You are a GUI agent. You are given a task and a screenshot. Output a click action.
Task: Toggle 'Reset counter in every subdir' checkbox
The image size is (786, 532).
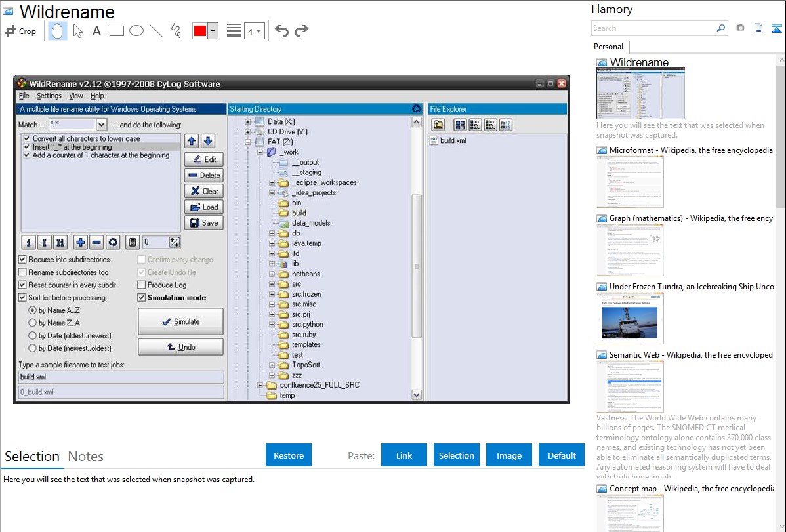point(22,285)
